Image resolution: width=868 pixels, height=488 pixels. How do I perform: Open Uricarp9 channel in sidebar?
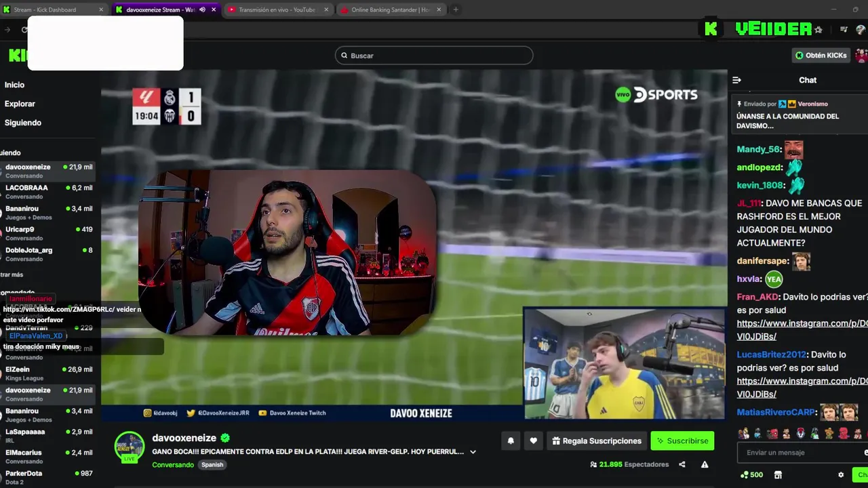(x=47, y=233)
